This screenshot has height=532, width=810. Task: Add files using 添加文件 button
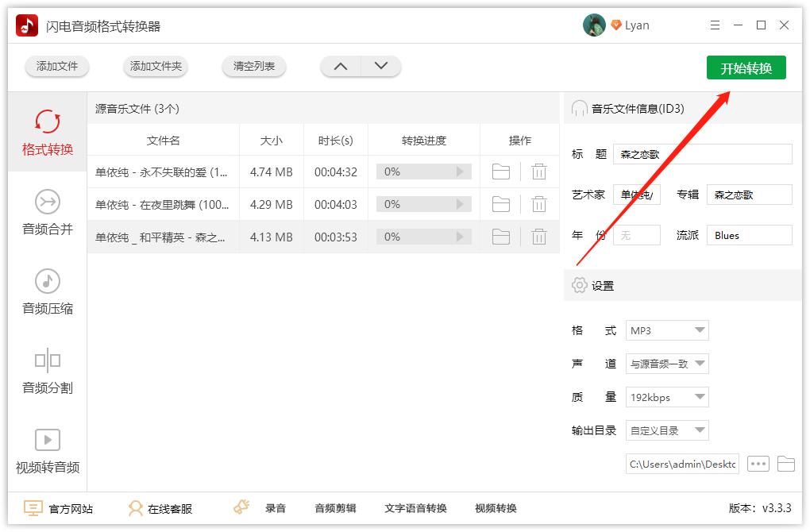point(56,67)
